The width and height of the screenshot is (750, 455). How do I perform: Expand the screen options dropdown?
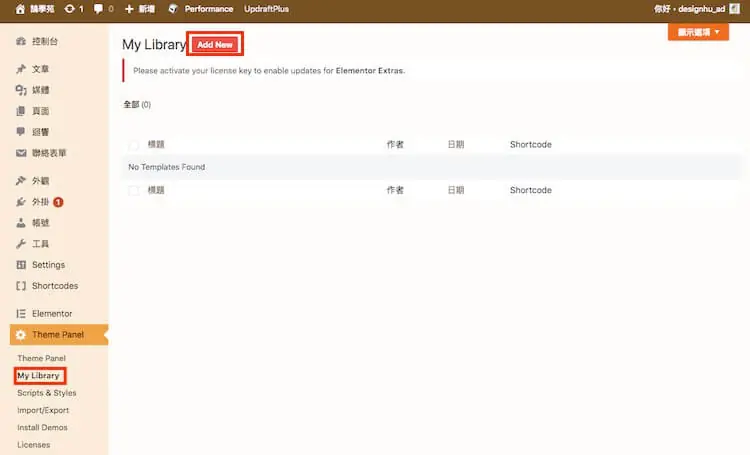coord(698,32)
